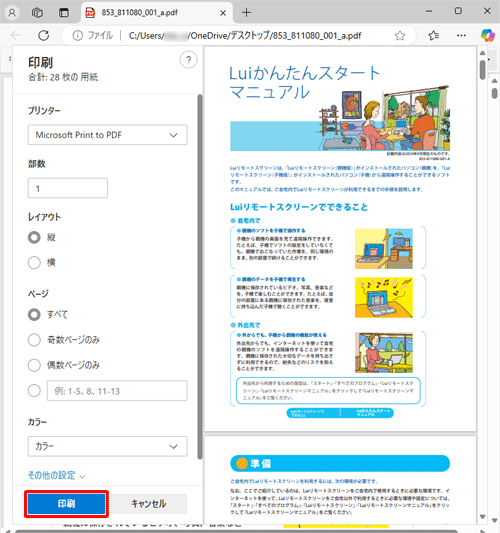Add this page to favorites with the star icon

tap(400, 35)
